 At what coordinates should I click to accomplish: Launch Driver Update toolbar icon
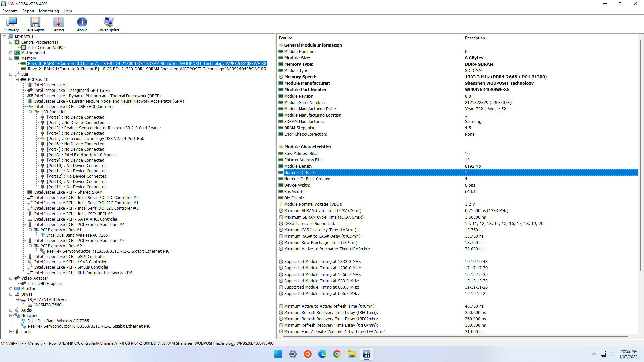tap(109, 24)
